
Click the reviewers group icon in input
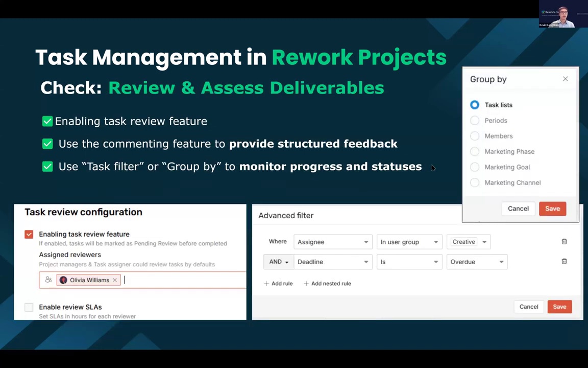click(x=48, y=280)
